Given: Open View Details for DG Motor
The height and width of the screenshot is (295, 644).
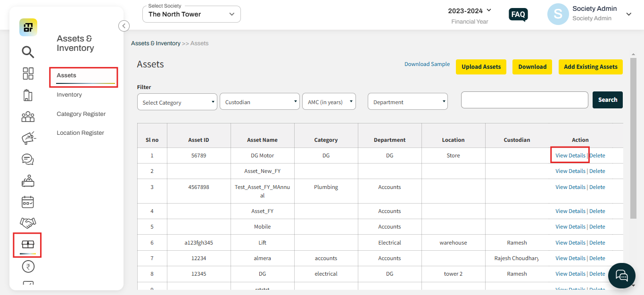Looking at the screenshot, I should click(570, 156).
